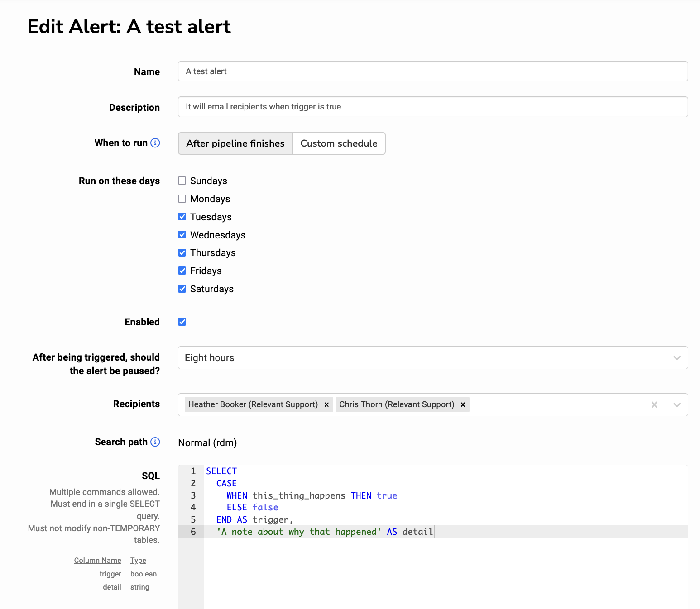Check the Sundays checkbox
Screen dimensions: 700x609
tap(182, 181)
